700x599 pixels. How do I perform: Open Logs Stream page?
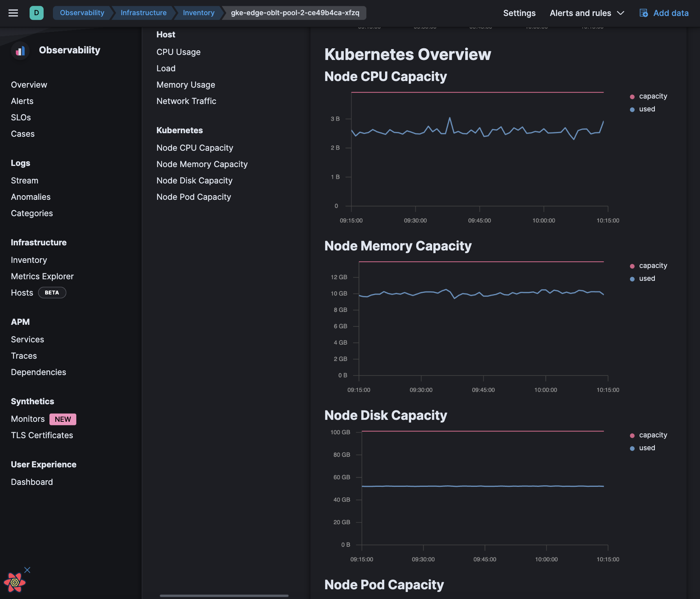pyautogui.click(x=25, y=180)
